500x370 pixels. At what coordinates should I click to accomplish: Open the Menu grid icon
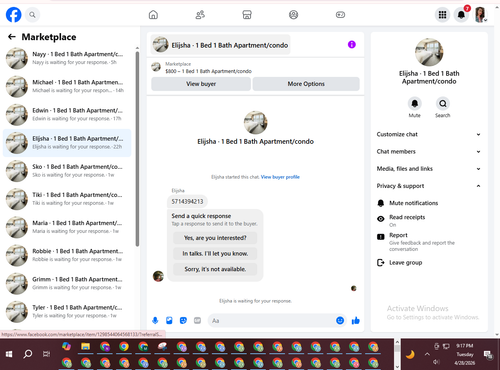point(442,15)
